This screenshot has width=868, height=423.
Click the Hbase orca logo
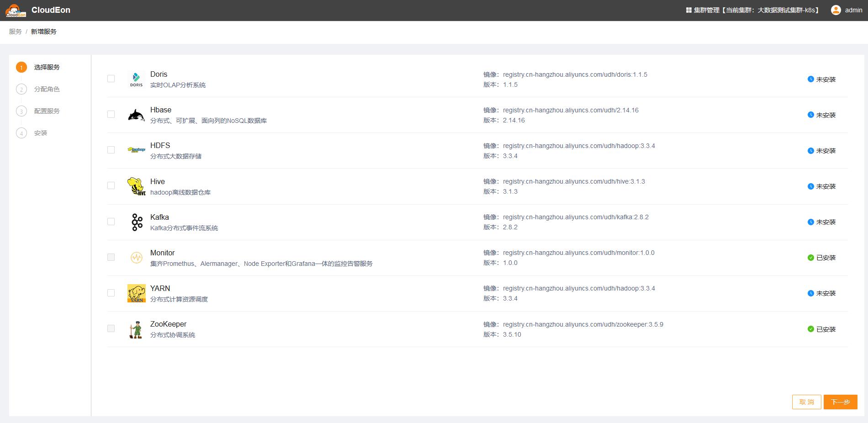[136, 115]
